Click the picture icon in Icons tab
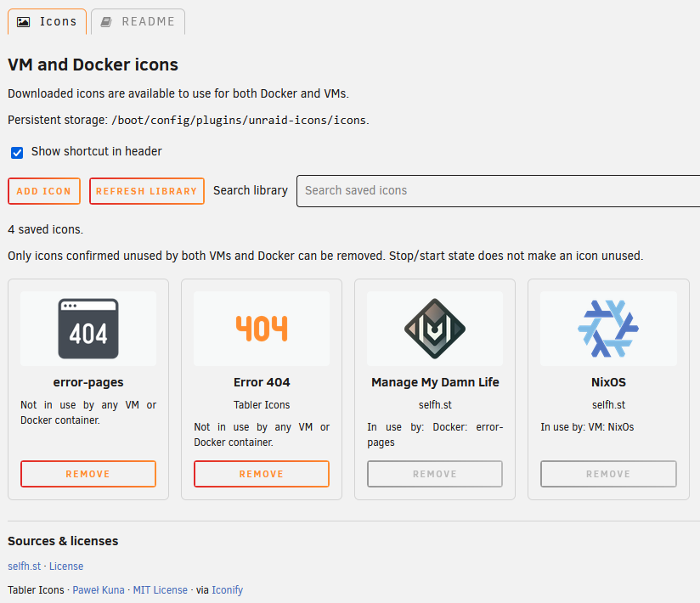700x603 pixels. (23, 22)
